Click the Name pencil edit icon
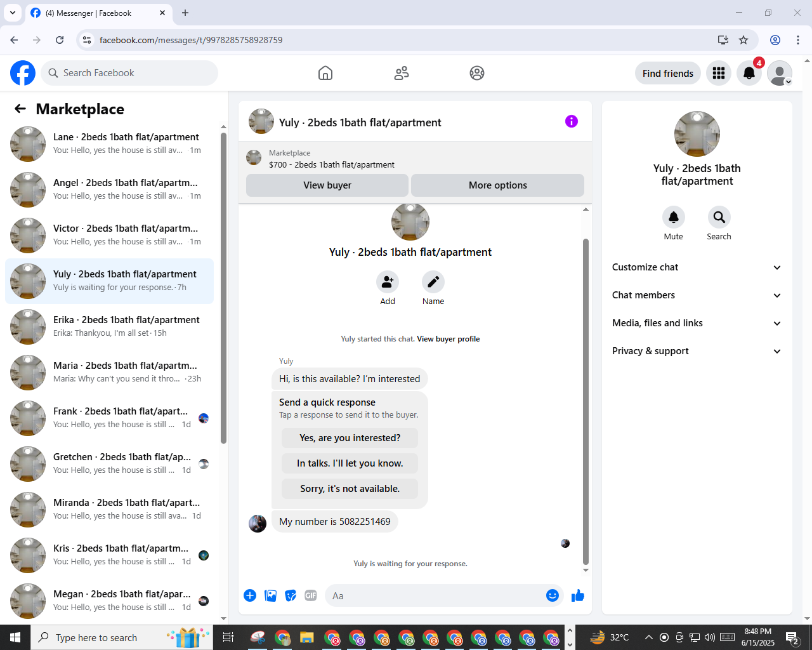The height and width of the screenshot is (650, 812). [x=433, y=282]
